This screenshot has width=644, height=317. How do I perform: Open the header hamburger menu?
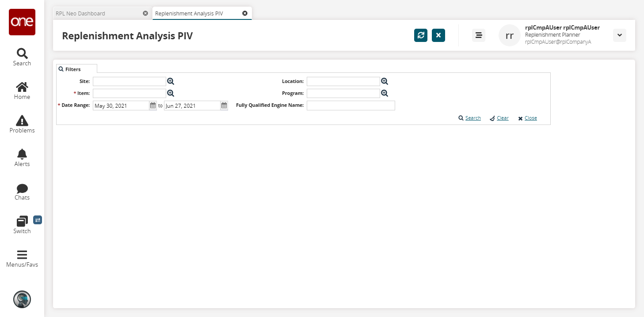point(479,35)
